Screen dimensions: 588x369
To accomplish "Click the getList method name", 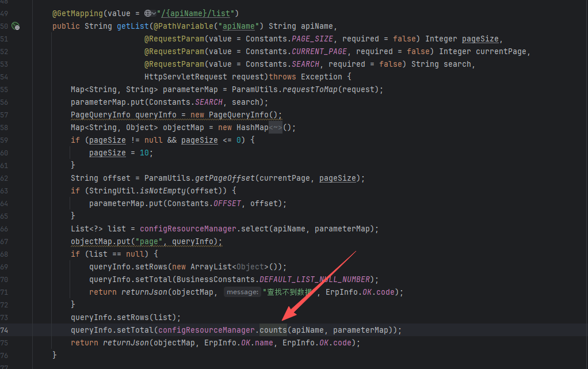I will coord(132,26).
